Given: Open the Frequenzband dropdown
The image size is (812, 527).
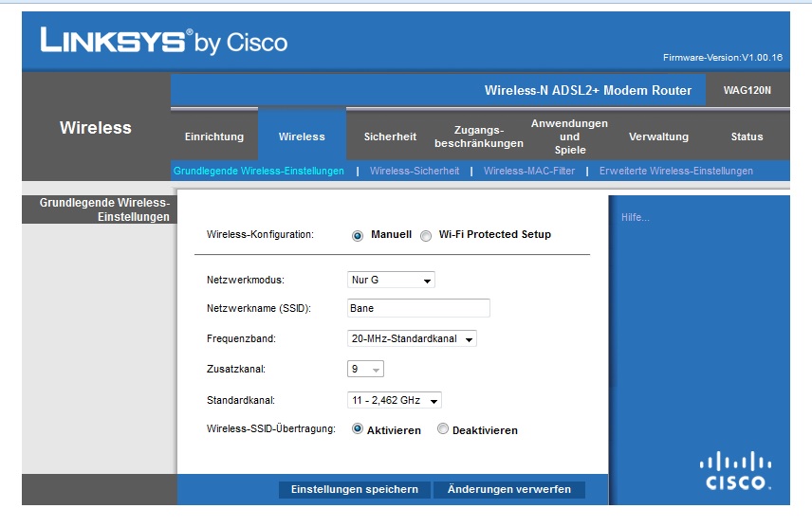Looking at the screenshot, I should [x=412, y=338].
